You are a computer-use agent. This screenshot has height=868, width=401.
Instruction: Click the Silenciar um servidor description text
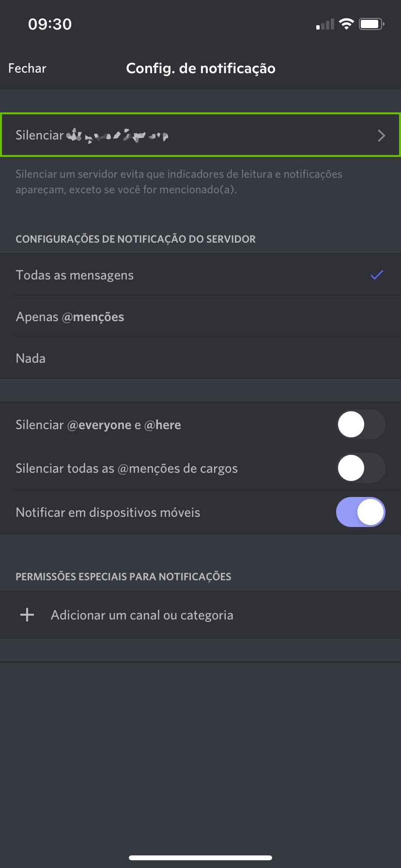tap(179, 182)
